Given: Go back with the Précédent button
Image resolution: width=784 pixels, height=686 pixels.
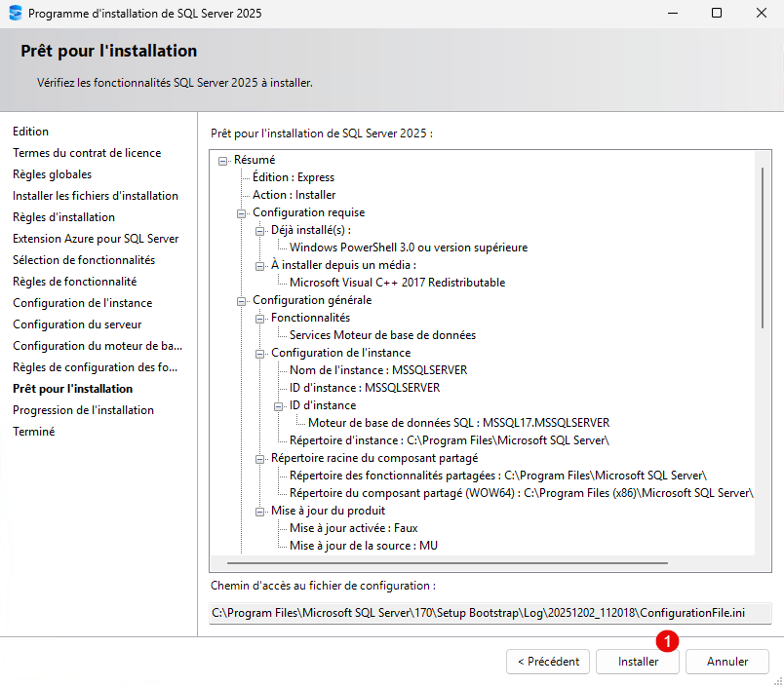Looking at the screenshot, I should 548,662.
